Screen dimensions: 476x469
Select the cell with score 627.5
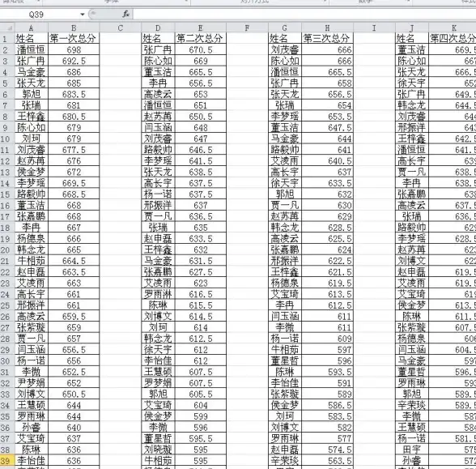pos(201,272)
